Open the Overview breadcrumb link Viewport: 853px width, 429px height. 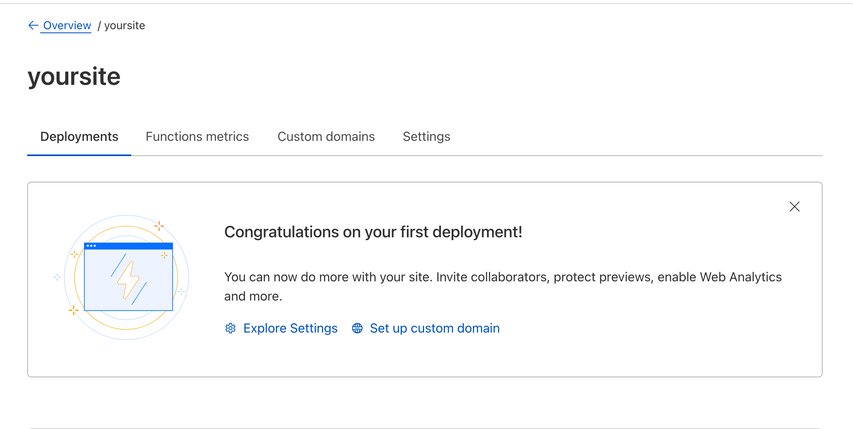click(x=67, y=26)
